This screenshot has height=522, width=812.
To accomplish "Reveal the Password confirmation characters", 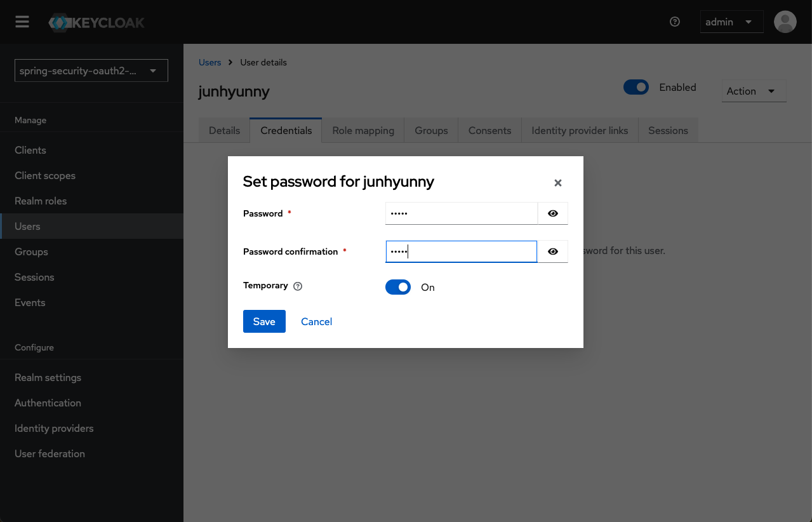I will [553, 251].
